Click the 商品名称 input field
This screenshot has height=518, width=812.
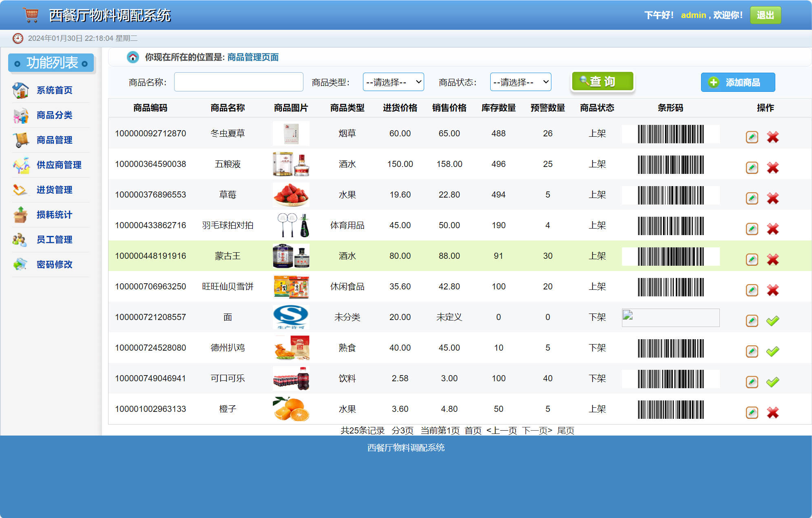238,82
